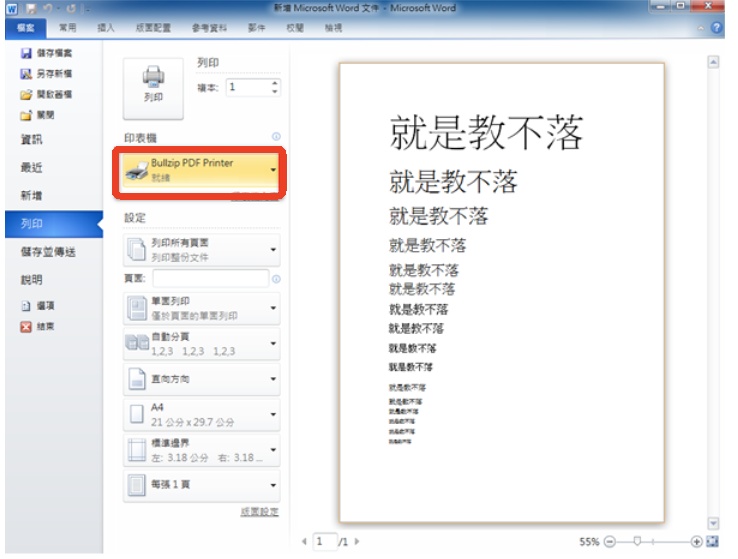The image size is (738, 559).
Task: Click the quick access redo icon
Action: point(71,8)
